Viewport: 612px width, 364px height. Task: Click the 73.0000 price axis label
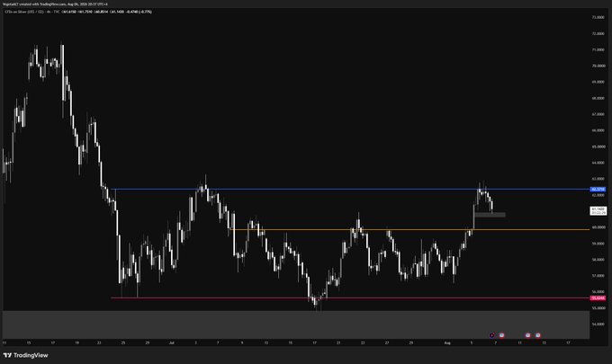(x=598, y=18)
